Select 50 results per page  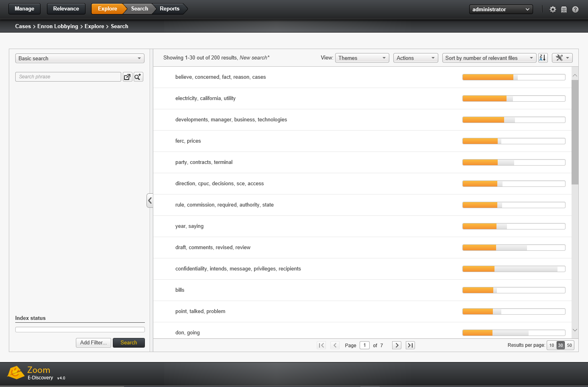point(570,345)
